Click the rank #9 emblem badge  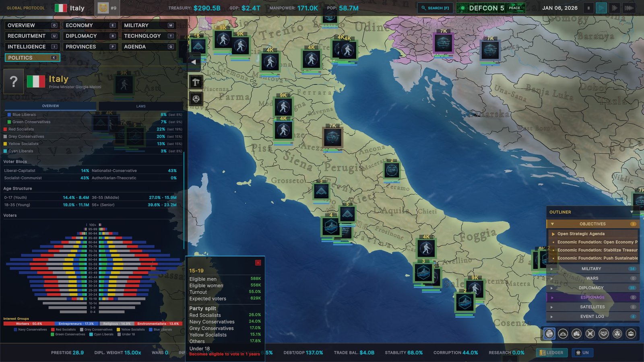(x=107, y=8)
